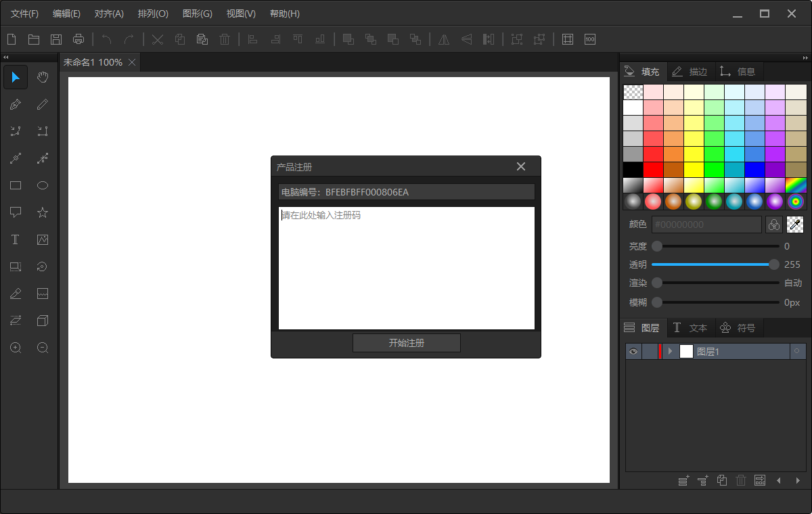
Task: Pick the Text tool
Action: pos(16,239)
